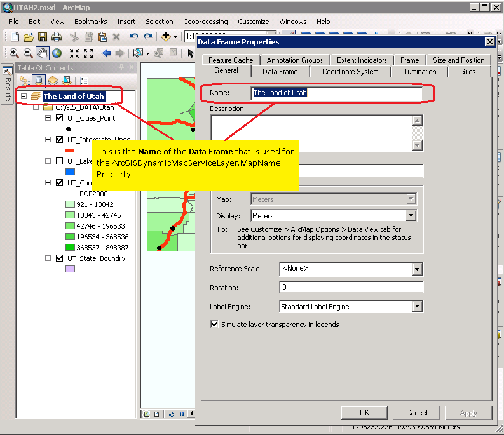Uncheck the UT_Cities_Point layer
Viewport: 504px width, 435px height.
(x=60, y=118)
